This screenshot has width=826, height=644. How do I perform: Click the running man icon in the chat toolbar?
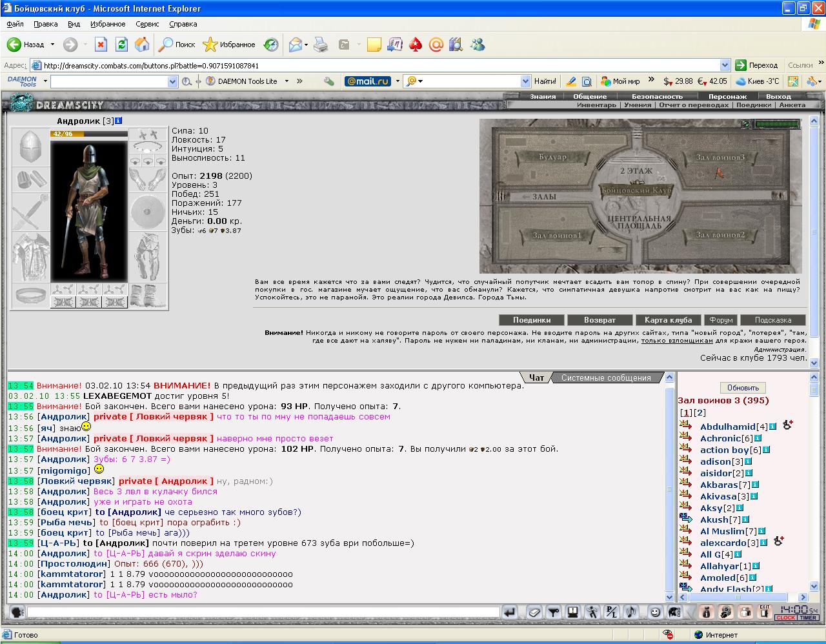pos(592,612)
